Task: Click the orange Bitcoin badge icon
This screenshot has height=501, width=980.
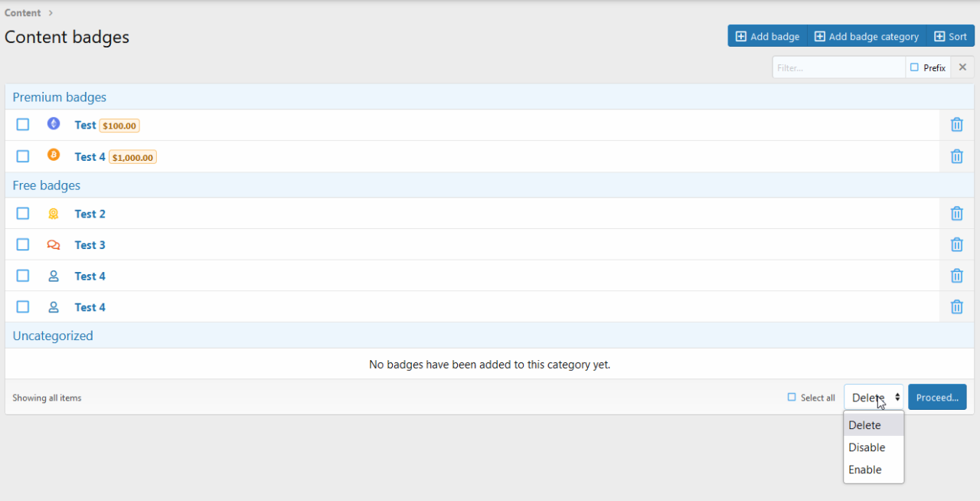Action: [x=54, y=155]
